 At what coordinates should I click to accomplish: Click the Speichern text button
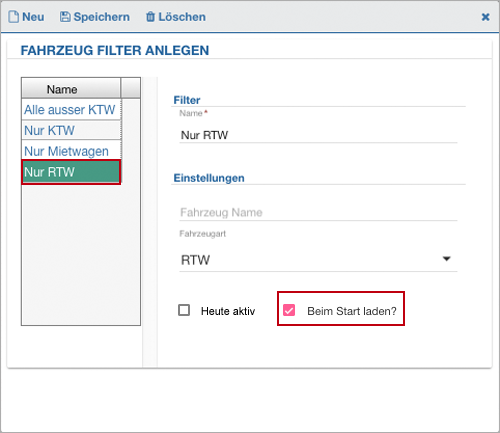[102, 17]
